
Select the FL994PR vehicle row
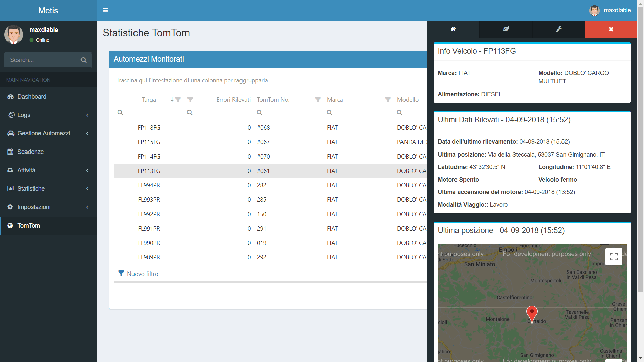coord(149,185)
